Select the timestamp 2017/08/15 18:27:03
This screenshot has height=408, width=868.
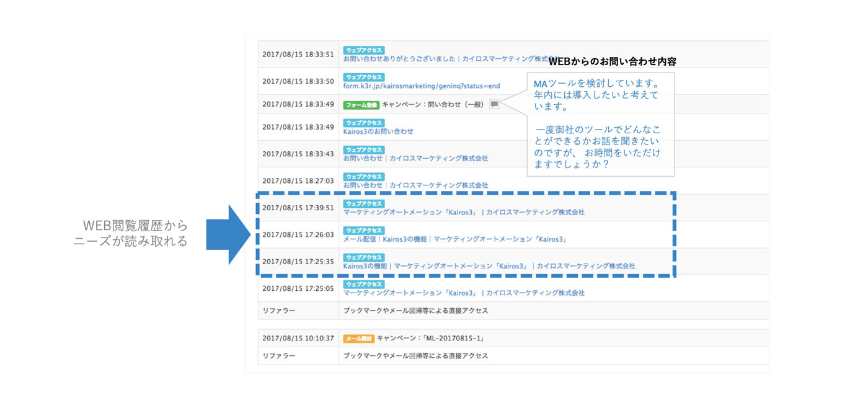[x=298, y=181]
